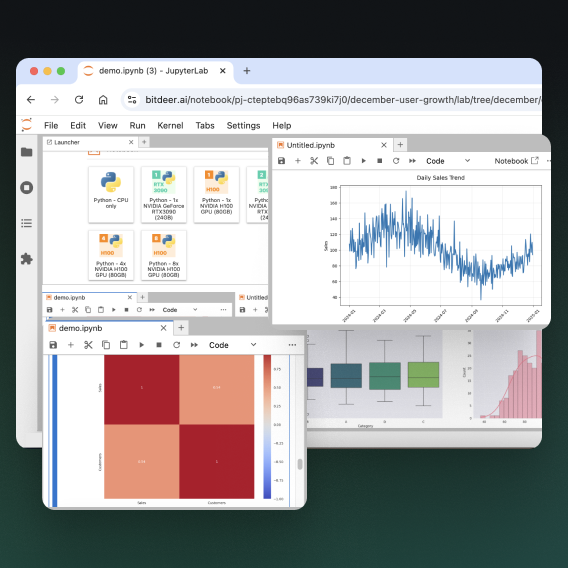Open the Help menu
The height and width of the screenshot is (568, 568).
[x=282, y=125]
